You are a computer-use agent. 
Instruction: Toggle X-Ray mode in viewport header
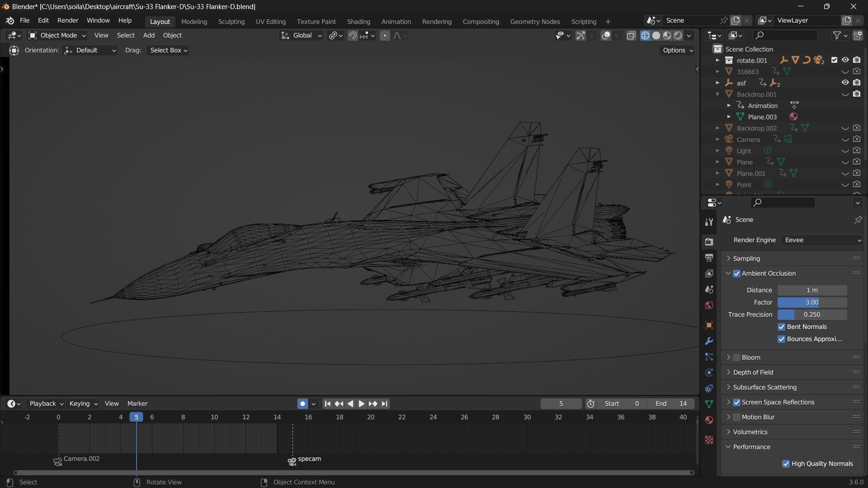631,36
